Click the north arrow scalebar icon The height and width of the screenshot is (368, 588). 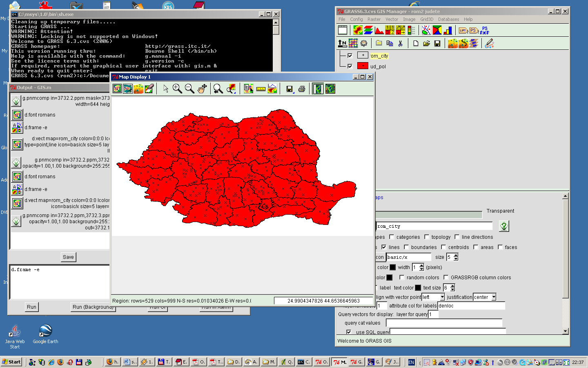[x=342, y=43]
